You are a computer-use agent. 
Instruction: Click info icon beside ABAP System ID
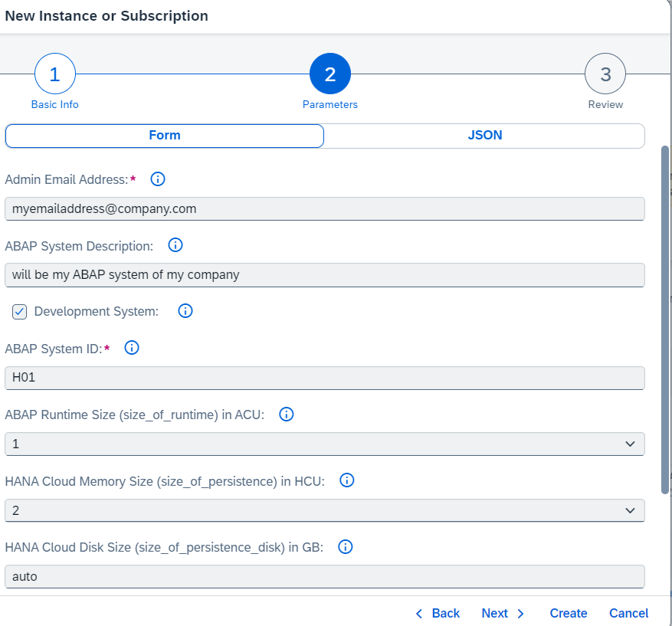pos(132,348)
